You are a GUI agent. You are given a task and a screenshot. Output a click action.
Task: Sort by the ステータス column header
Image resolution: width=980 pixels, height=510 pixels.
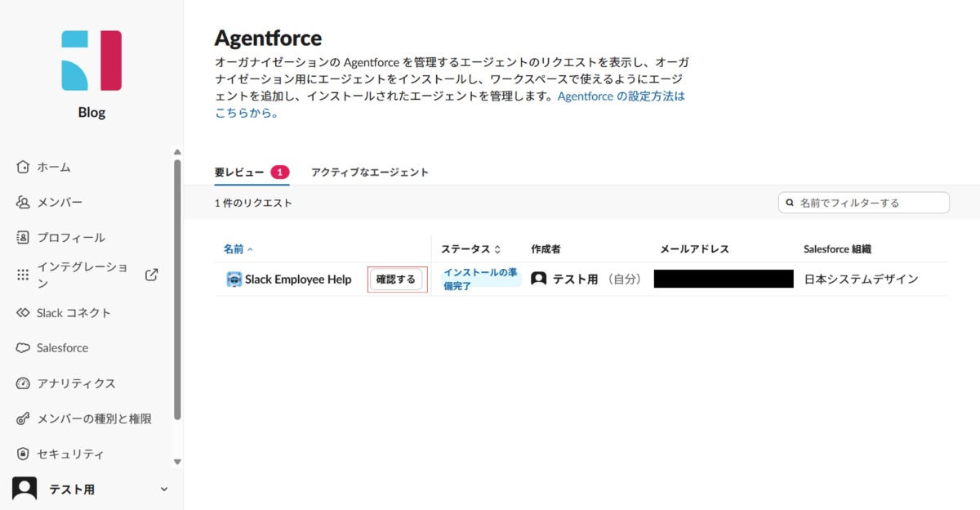point(471,248)
